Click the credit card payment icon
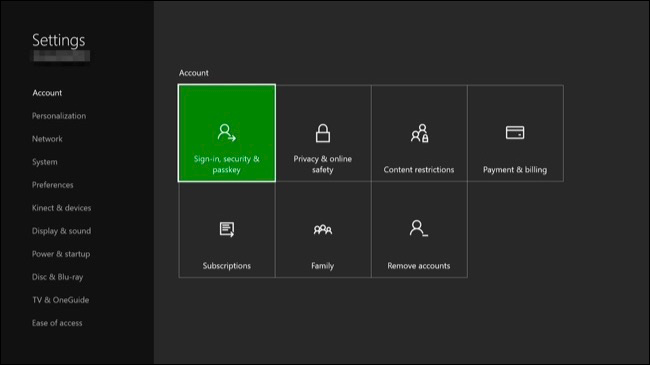The height and width of the screenshot is (365, 650). (x=515, y=133)
